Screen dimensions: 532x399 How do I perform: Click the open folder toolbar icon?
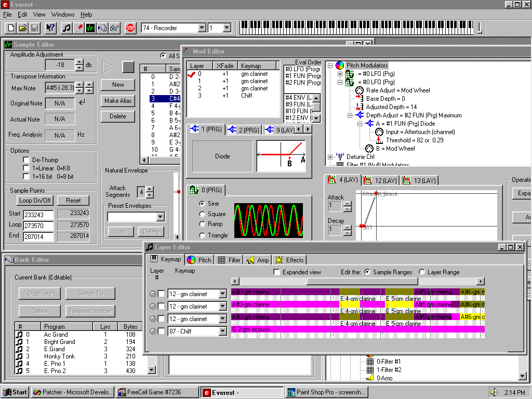tap(23, 28)
